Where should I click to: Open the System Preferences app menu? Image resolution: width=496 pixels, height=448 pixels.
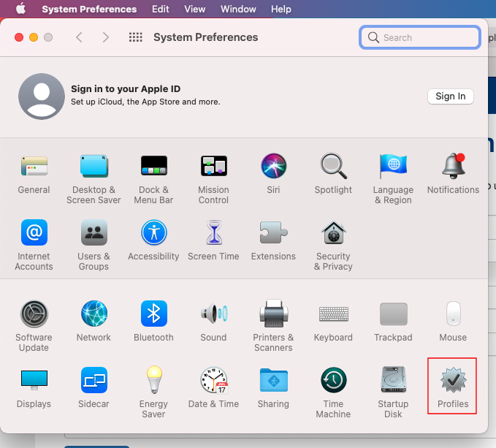[89, 9]
